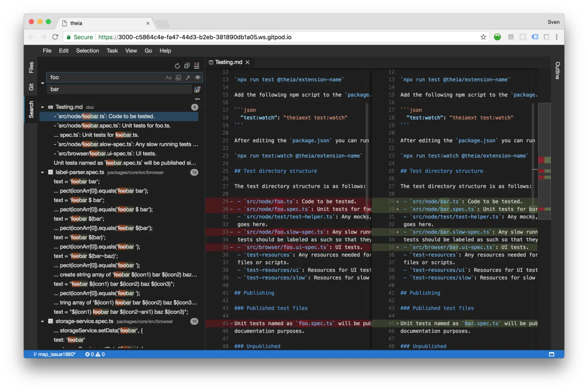Select result 'foobar.slow-spec.ts: Any slow running tests'
588x392 pixels.
pos(119,145)
